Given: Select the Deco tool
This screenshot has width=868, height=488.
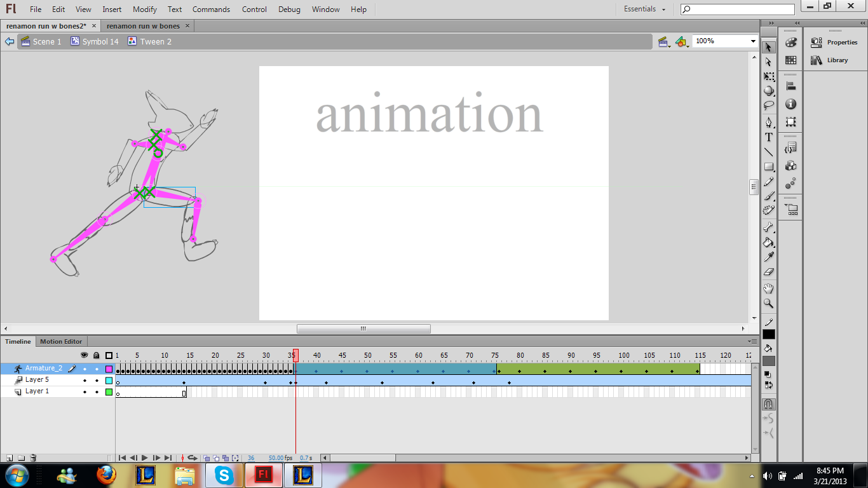Looking at the screenshot, I should (x=768, y=211).
